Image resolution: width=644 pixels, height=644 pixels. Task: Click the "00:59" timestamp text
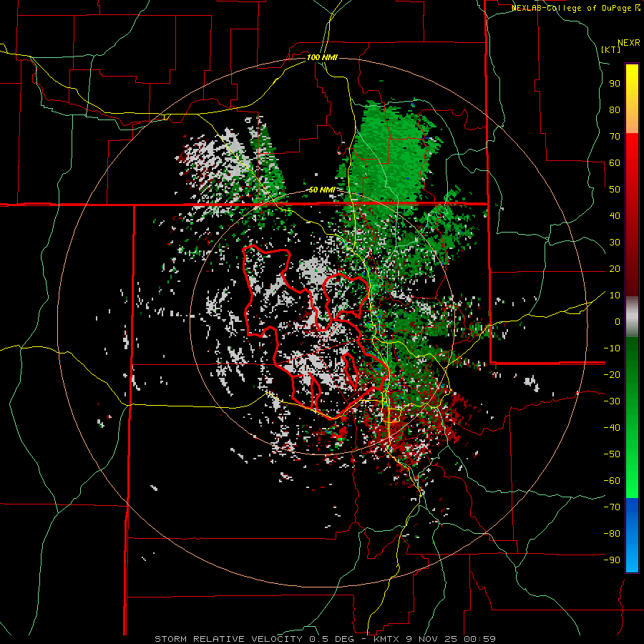coord(479,639)
